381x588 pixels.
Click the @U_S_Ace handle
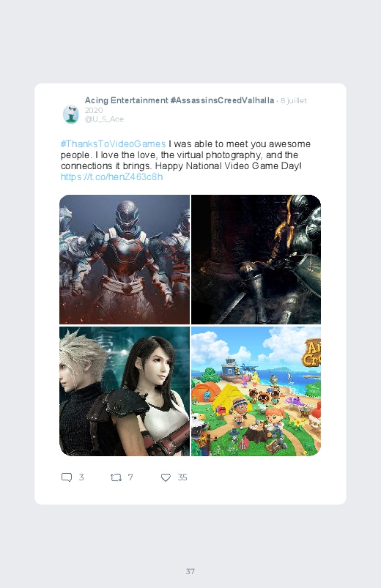point(104,119)
